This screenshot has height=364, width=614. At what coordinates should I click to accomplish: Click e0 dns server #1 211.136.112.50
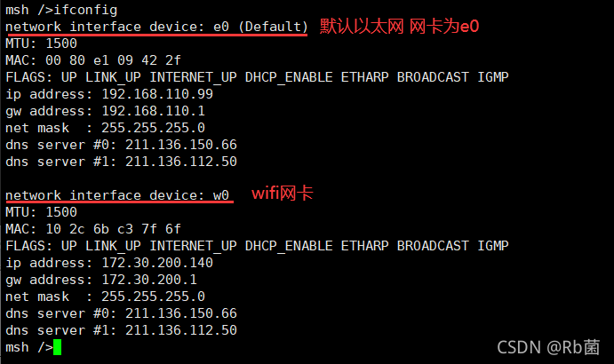tap(181, 162)
